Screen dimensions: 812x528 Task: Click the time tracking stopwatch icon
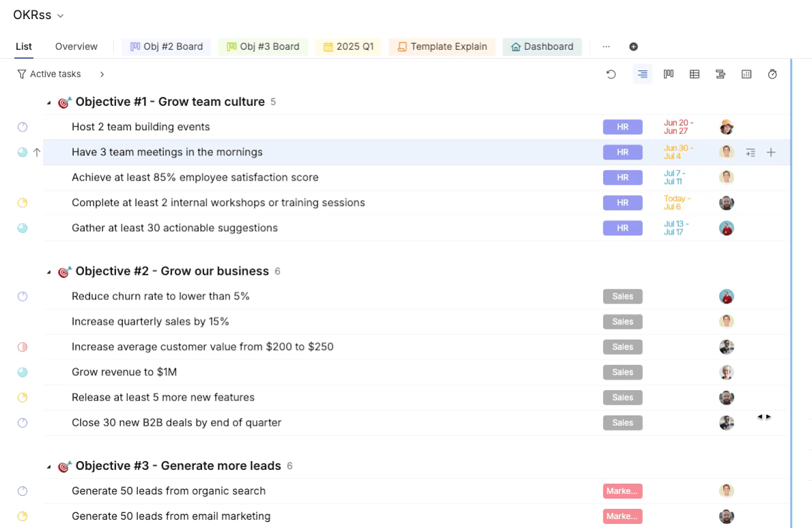(772, 74)
